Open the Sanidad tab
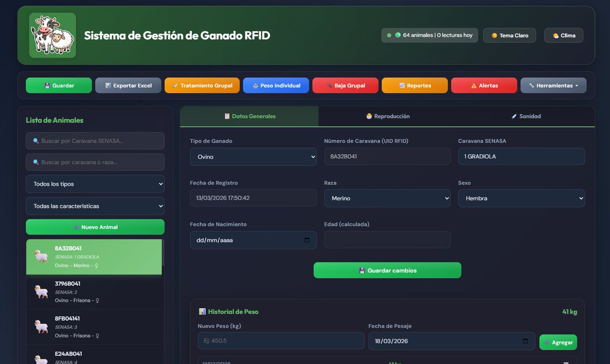Viewport: 610px width, 364px height. pos(526,116)
